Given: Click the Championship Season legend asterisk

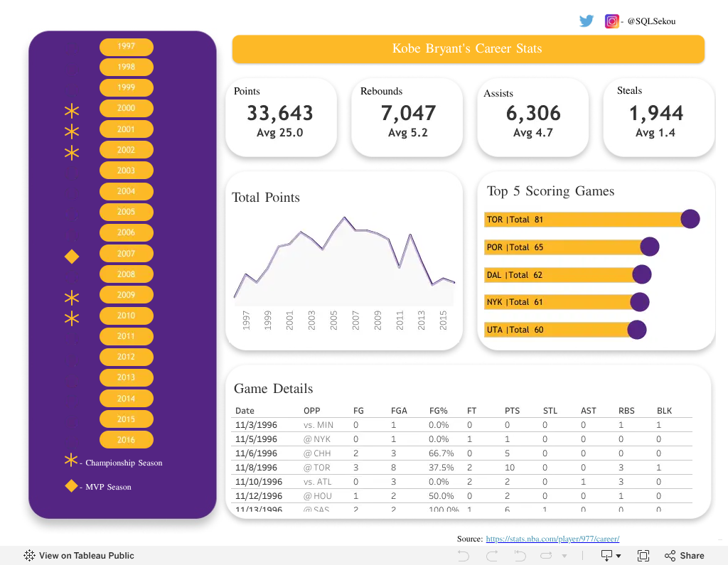Looking at the screenshot, I should [x=71, y=460].
